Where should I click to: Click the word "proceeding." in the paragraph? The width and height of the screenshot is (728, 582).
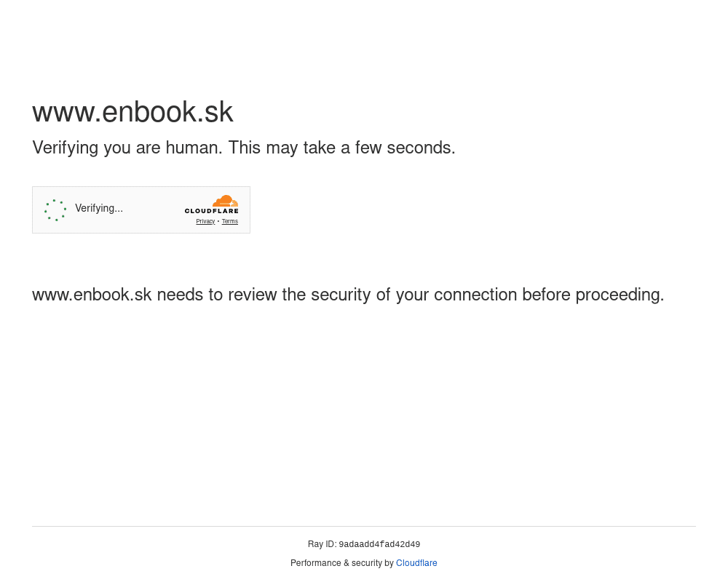pos(620,295)
